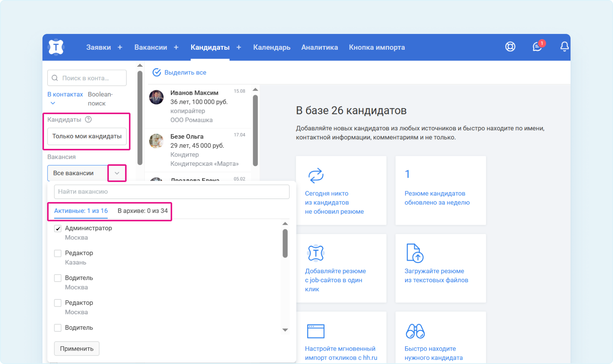Click the Найти вакансию search field
613x364 pixels.
click(x=171, y=192)
